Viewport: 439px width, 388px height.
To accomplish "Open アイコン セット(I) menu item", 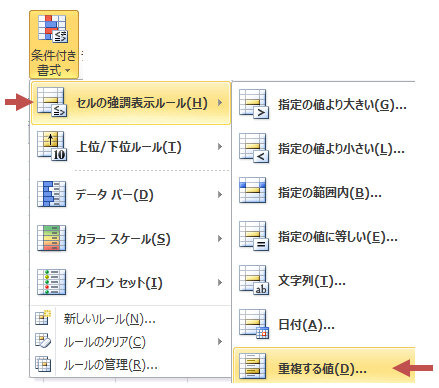I will click(x=131, y=283).
